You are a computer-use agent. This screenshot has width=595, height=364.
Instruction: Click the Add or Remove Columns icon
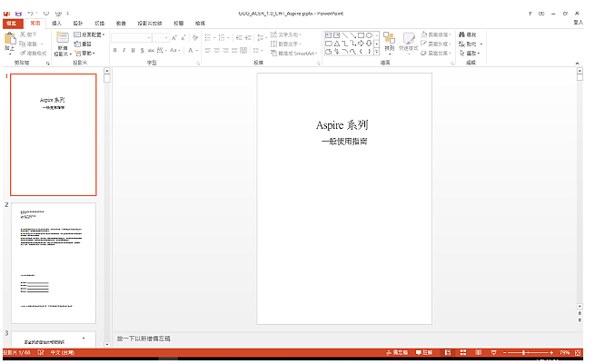pos(256,50)
